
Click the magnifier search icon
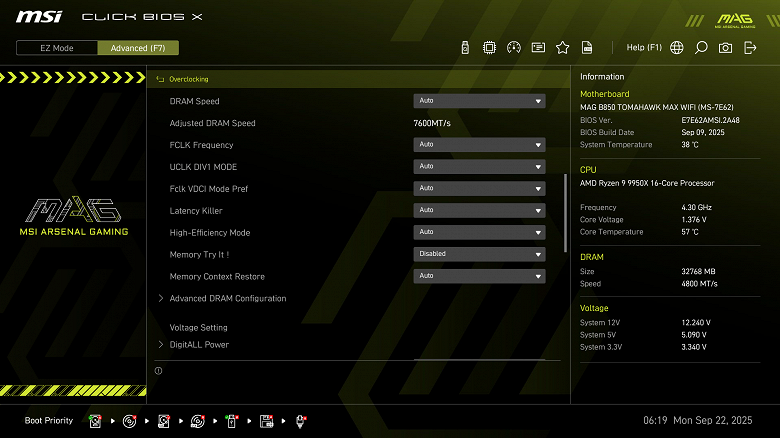(701, 48)
